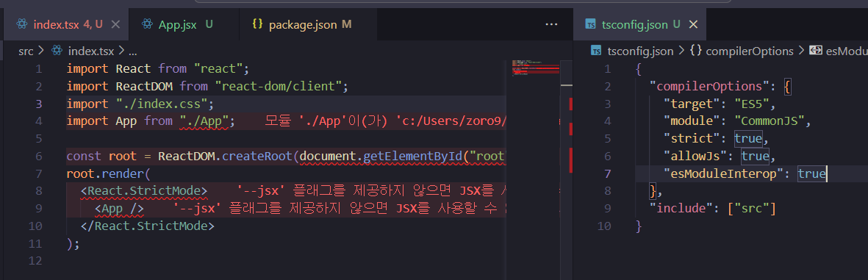868x280 pixels.
Task: Click the "ES5" value in tsconfig
Action: (x=752, y=104)
